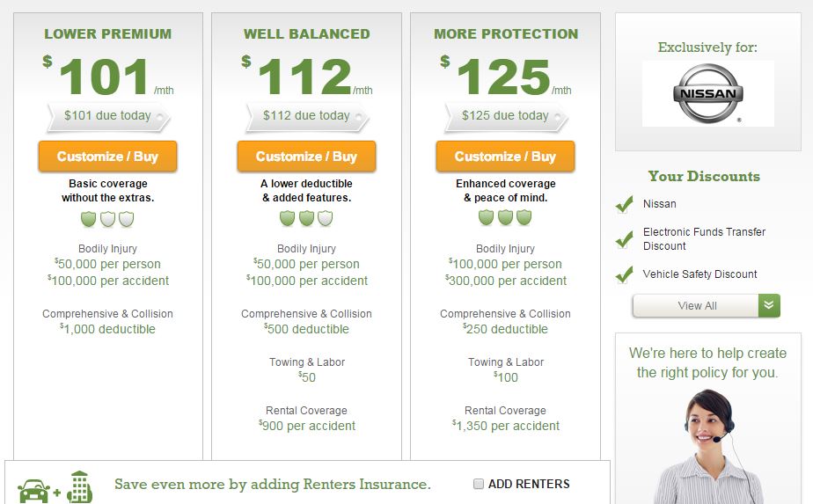The width and height of the screenshot is (813, 504).
Task: Click the support agent photo
Action: point(707,447)
